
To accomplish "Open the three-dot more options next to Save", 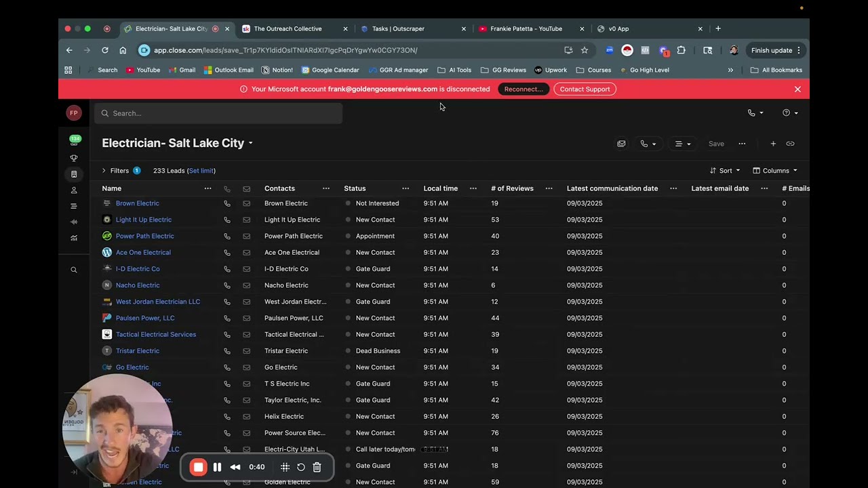I will tap(742, 144).
